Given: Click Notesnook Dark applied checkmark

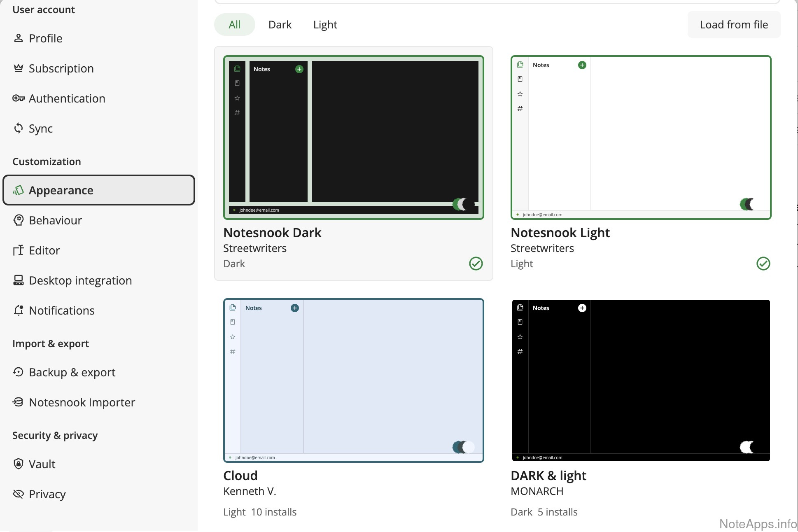Looking at the screenshot, I should pyautogui.click(x=476, y=264).
